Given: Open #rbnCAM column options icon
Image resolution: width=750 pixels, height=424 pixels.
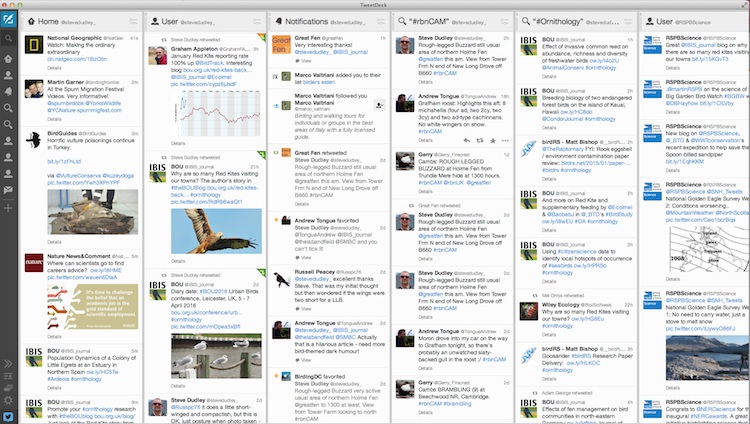Looking at the screenshot, I should tap(504, 22).
